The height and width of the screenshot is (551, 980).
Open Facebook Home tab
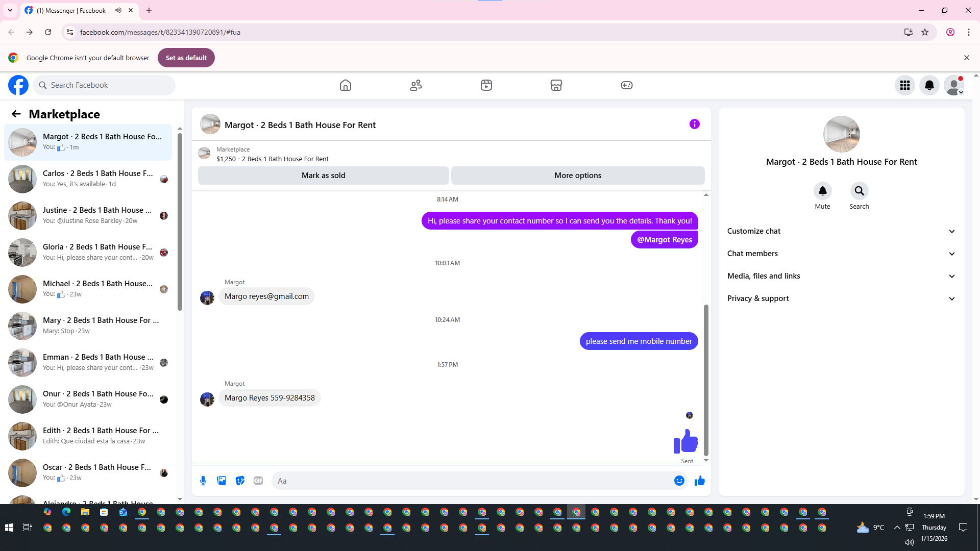[x=346, y=85]
